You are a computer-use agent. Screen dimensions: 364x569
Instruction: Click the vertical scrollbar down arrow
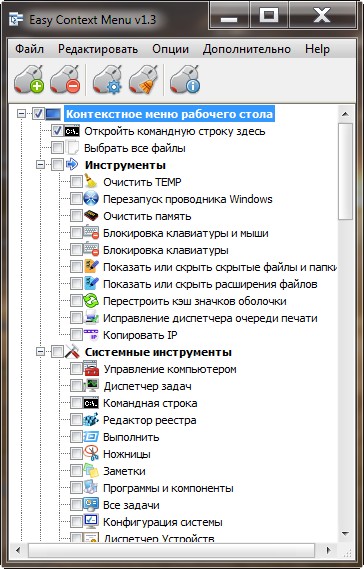[345, 533]
